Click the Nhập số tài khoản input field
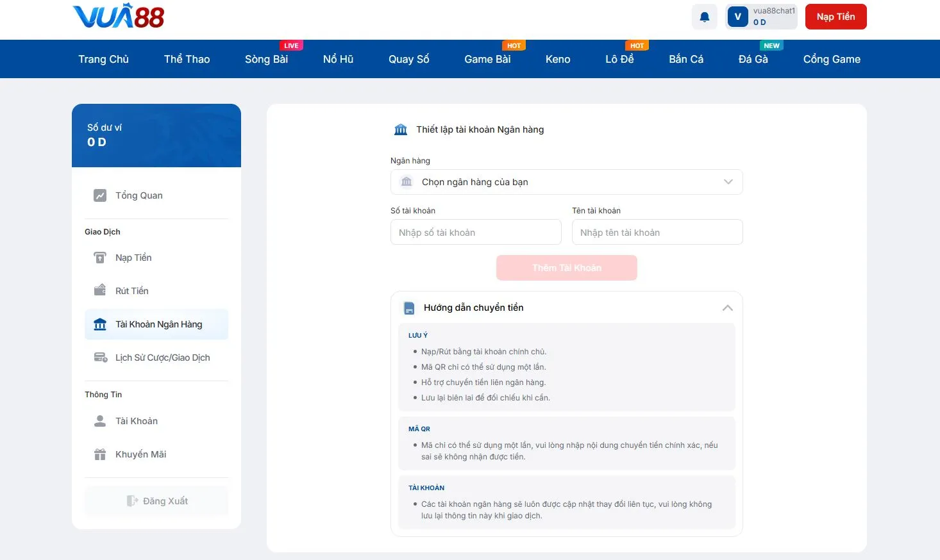Image resolution: width=940 pixels, height=560 pixels. [476, 232]
